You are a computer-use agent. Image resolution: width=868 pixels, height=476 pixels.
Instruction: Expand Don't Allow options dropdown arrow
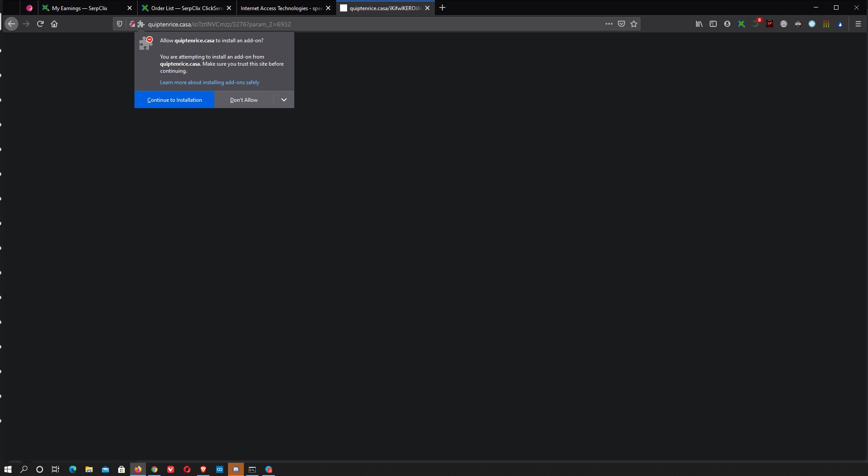click(x=284, y=100)
